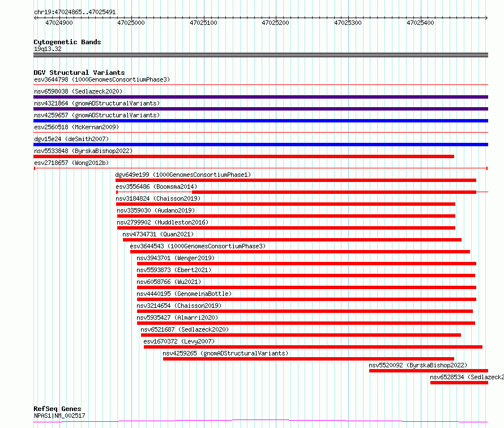
Task: Click the esv3644798 (1000GenomesConsortiumPhase3) label
Action: [x=102, y=79]
